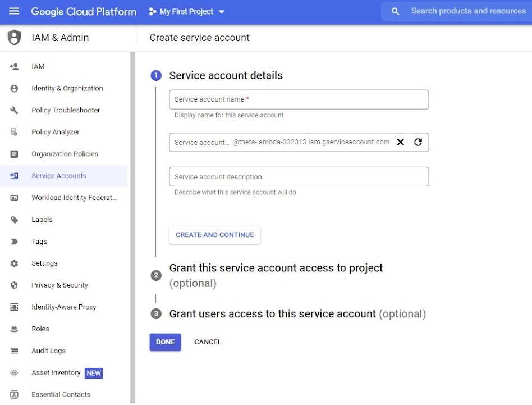
Task: Cancel service account creation
Action: point(208,342)
